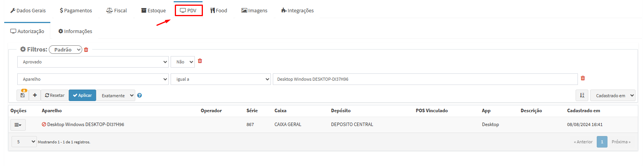Expand the Aprovado field dropdown
This screenshot has height=166, width=644.
(x=93, y=62)
